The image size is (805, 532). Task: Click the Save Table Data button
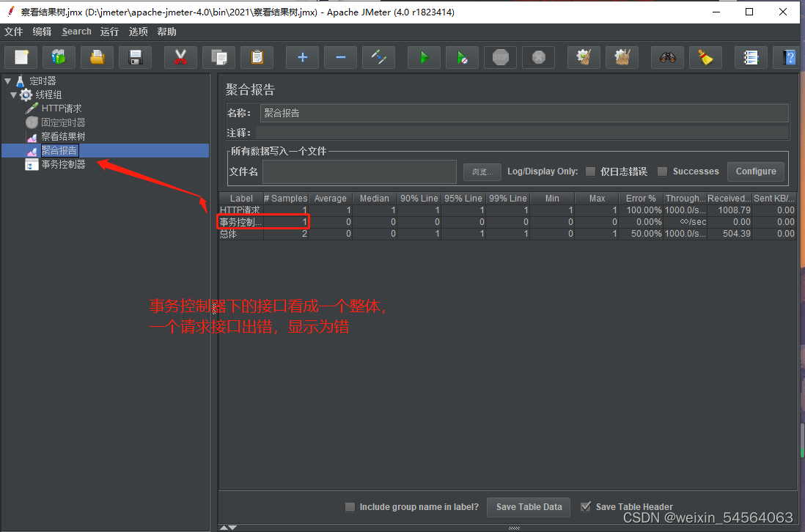(x=529, y=507)
